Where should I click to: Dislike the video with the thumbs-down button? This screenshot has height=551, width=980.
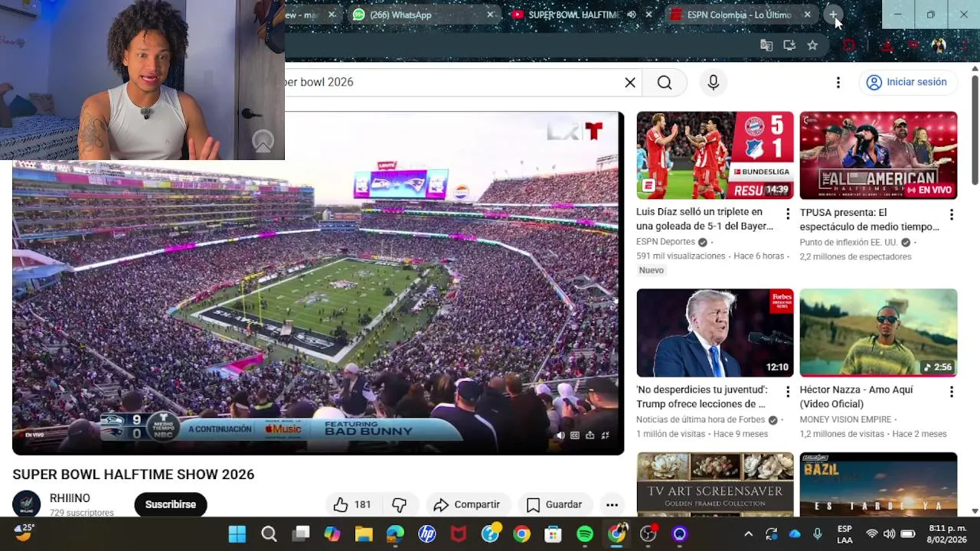[x=400, y=504]
